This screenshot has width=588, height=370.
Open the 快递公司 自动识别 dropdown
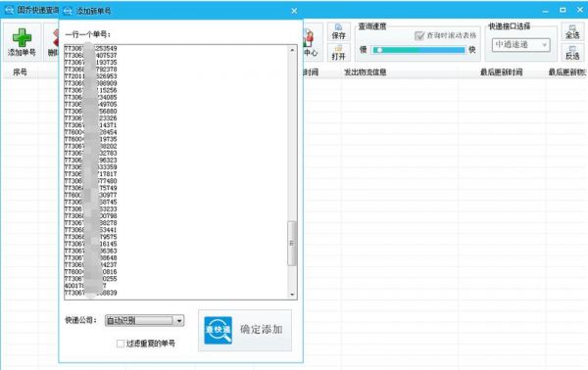(144, 320)
